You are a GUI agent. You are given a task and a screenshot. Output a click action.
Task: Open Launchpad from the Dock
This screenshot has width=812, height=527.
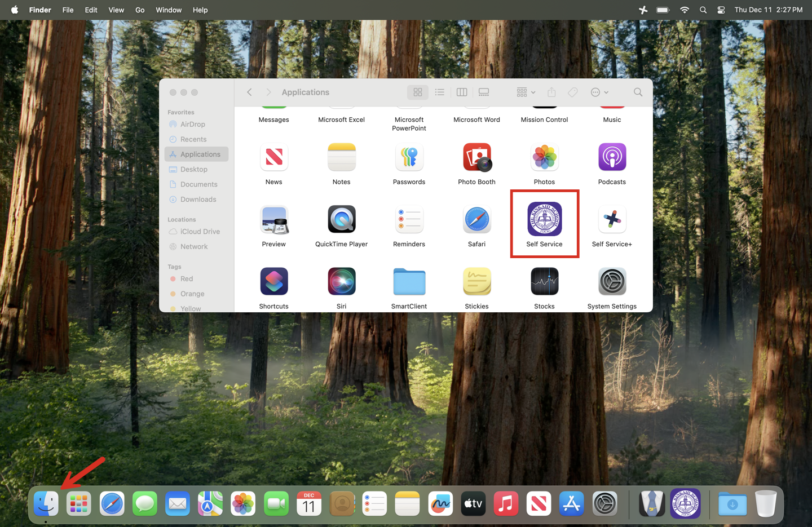[x=79, y=503]
